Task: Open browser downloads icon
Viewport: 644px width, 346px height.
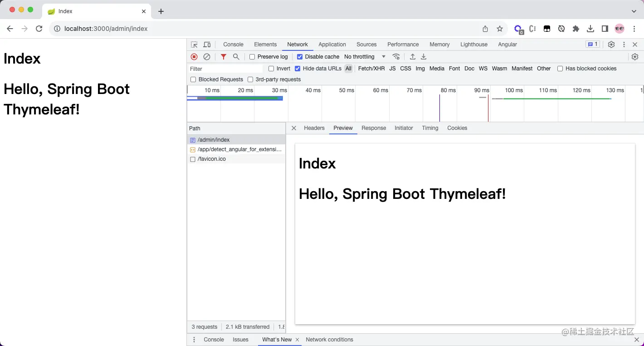Action: pos(590,29)
